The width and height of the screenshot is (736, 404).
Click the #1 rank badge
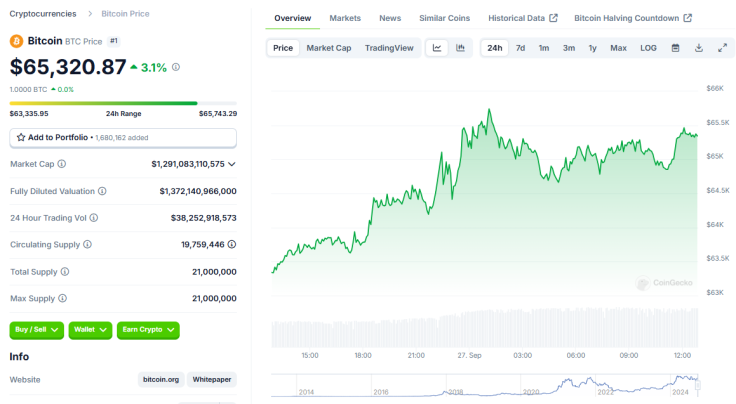coord(114,41)
